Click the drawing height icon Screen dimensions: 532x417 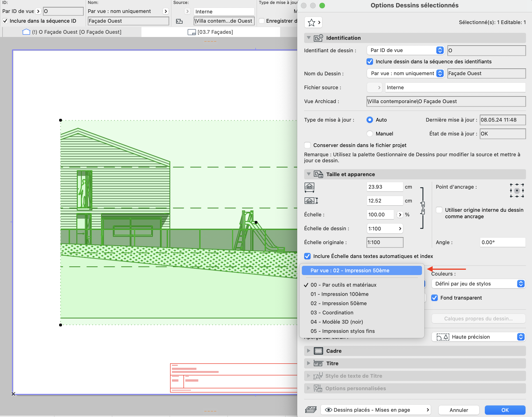[x=311, y=201]
